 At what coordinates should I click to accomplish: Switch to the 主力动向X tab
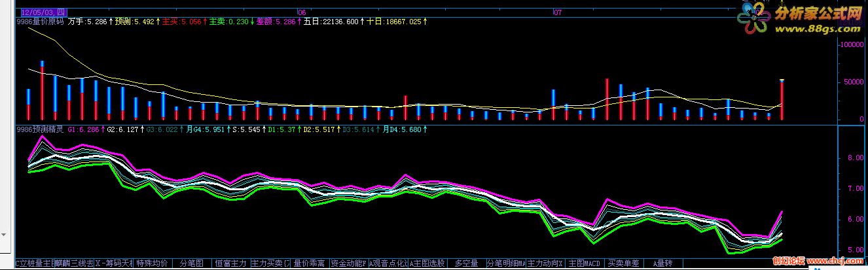(545, 263)
